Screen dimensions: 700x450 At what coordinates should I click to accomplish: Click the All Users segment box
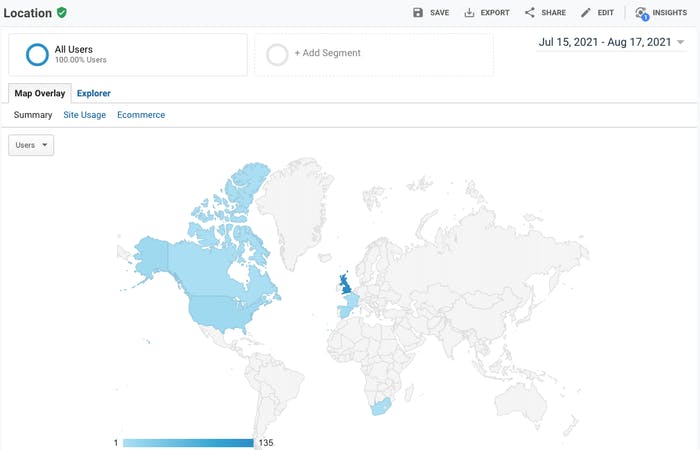coord(128,54)
